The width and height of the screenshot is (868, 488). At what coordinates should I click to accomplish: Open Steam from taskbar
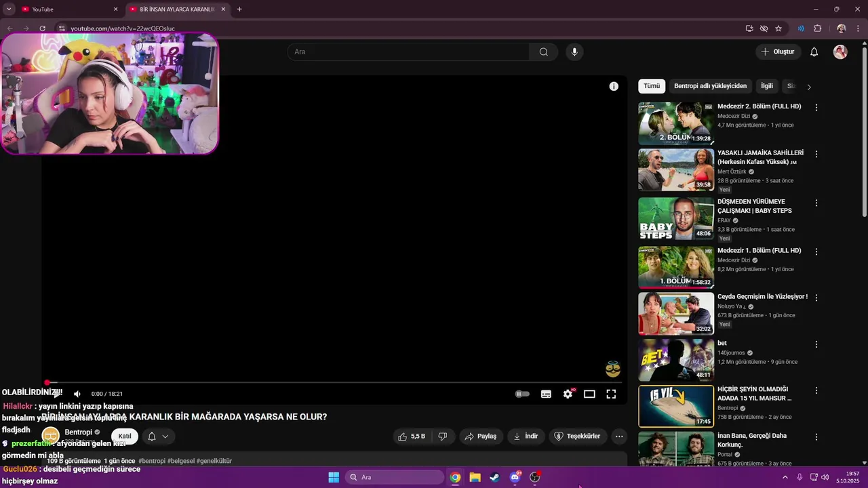(495, 477)
